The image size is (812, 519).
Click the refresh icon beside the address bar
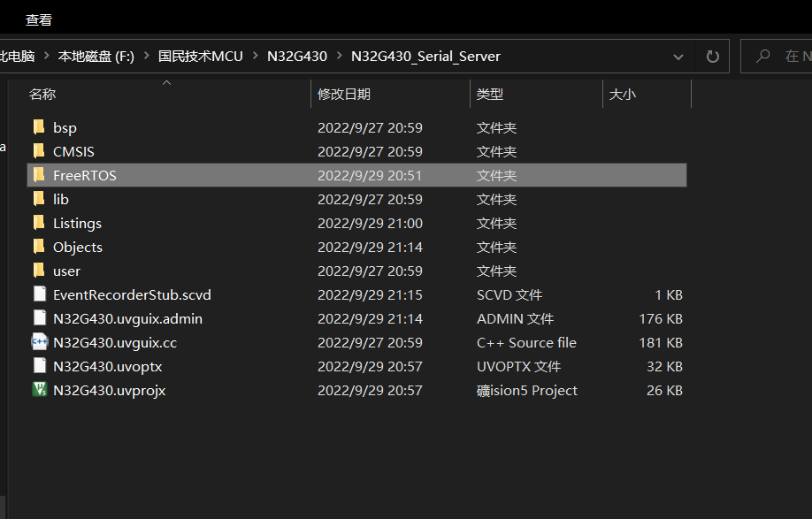coord(712,56)
